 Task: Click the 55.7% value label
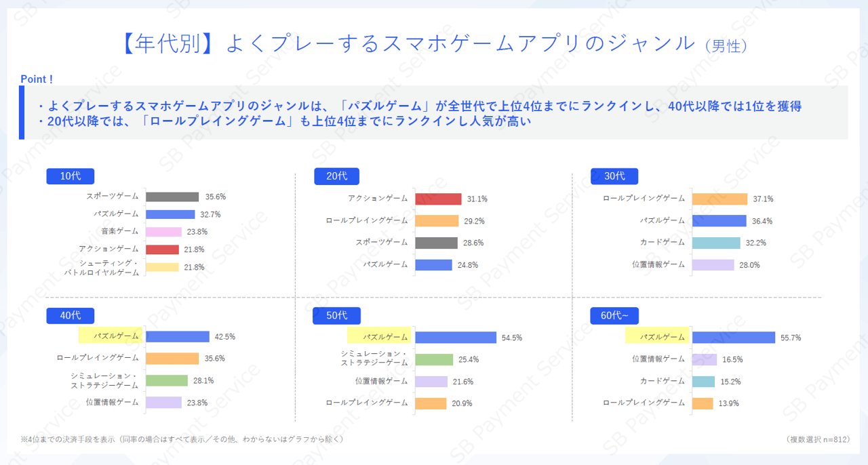click(x=791, y=338)
